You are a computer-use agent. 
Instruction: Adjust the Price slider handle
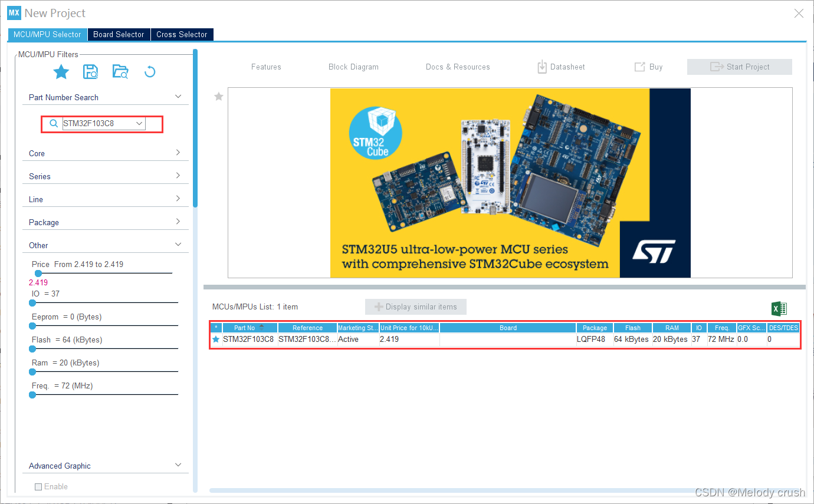click(38, 273)
